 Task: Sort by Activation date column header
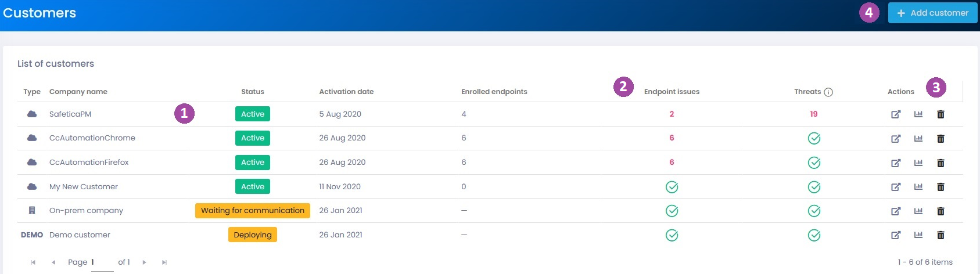pyautogui.click(x=346, y=92)
